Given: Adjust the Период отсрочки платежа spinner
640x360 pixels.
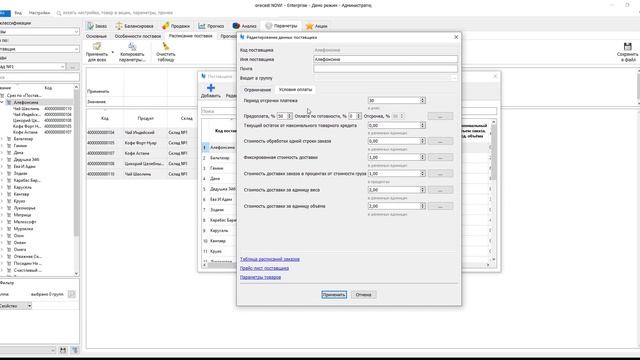Looking at the screenshot, I should coord(422,100).
